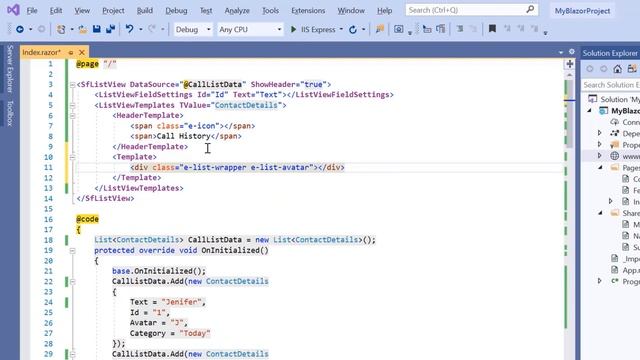Click the Open File folder icon

point(83,29)
